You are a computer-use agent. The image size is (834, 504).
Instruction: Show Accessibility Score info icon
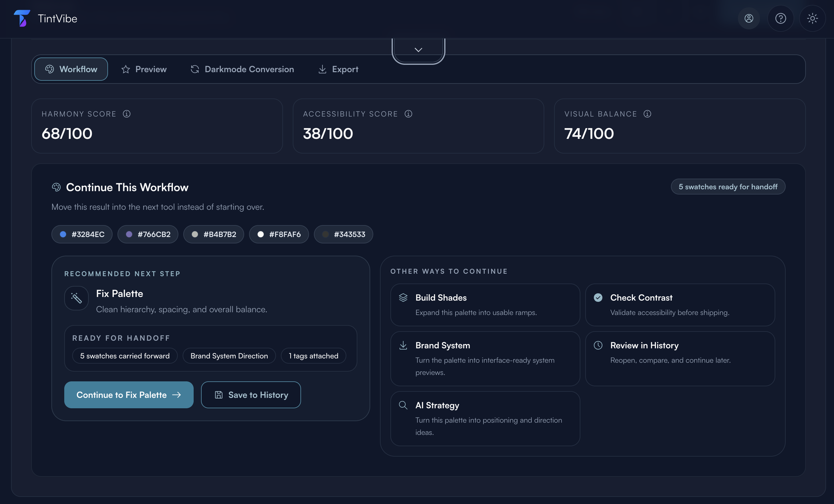point(408,114)
